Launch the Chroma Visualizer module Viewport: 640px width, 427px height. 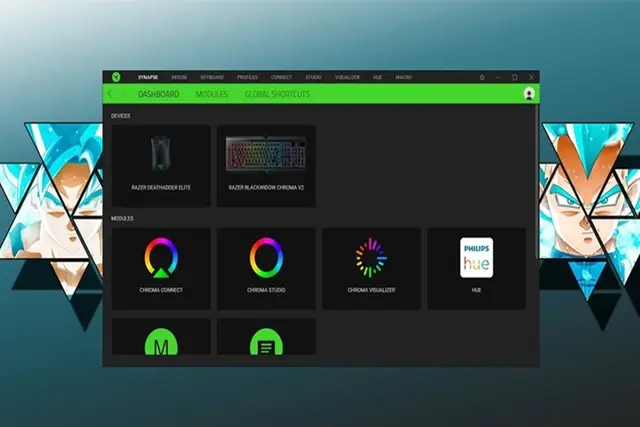[371, 269]
